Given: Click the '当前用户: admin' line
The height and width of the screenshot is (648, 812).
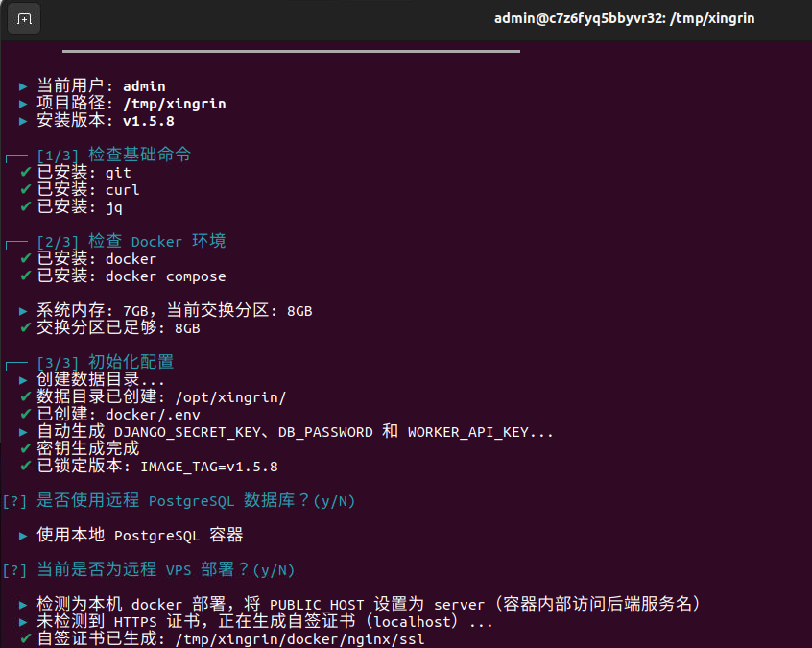Looking at the screenshot, I should coord(92,85).
